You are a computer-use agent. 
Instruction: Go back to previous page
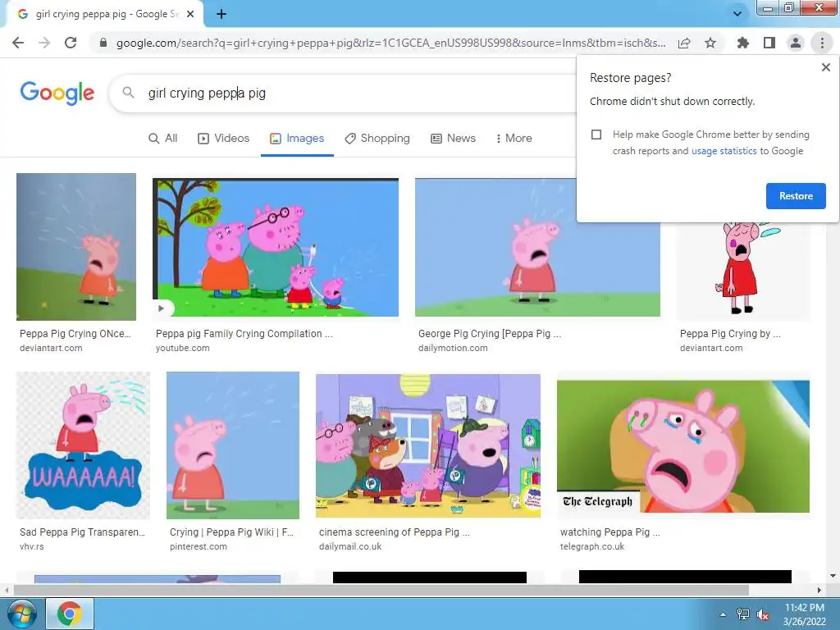18,43
